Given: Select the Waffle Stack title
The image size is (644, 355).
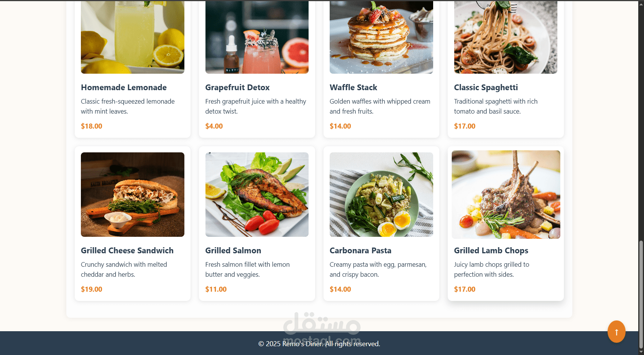Looking at the screenshot, I should pyautogui.click(x=353, y=88).
